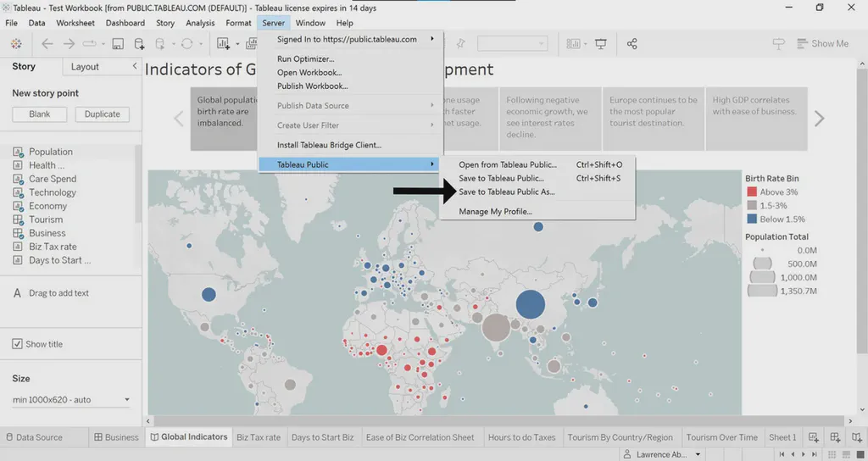The width and height of the screenshot is (868, 461).
Task: Go to previous sheet tab arrow
Action: click(793, 454)
